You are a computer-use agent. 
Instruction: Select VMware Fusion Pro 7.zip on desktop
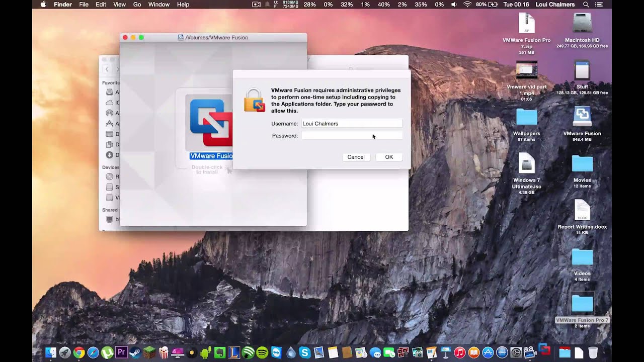point(527,33)
